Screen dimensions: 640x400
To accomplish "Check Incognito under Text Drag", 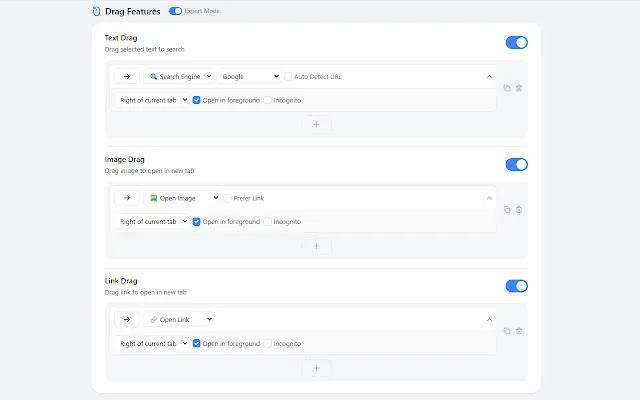I will pyautogui.click(x=267, y=100).
